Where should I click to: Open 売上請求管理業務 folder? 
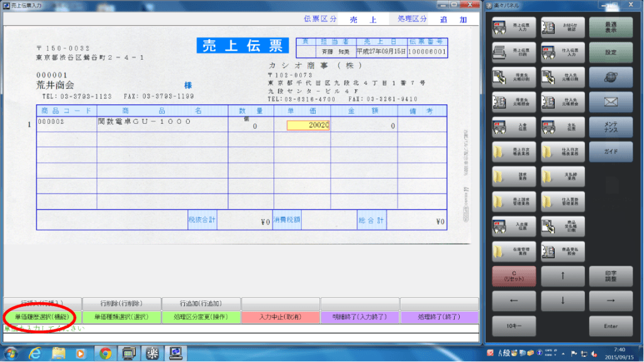coord(514,202)
